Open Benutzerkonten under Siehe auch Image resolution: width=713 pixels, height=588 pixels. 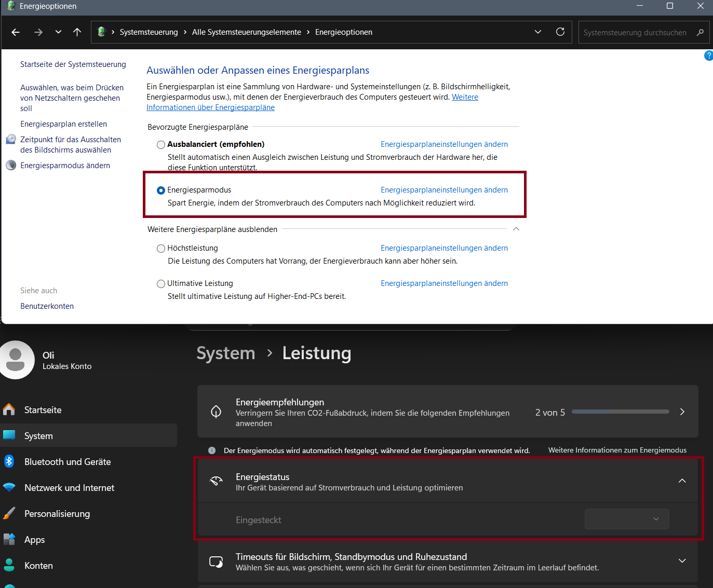pyautogui.click(x=47, y=306)
